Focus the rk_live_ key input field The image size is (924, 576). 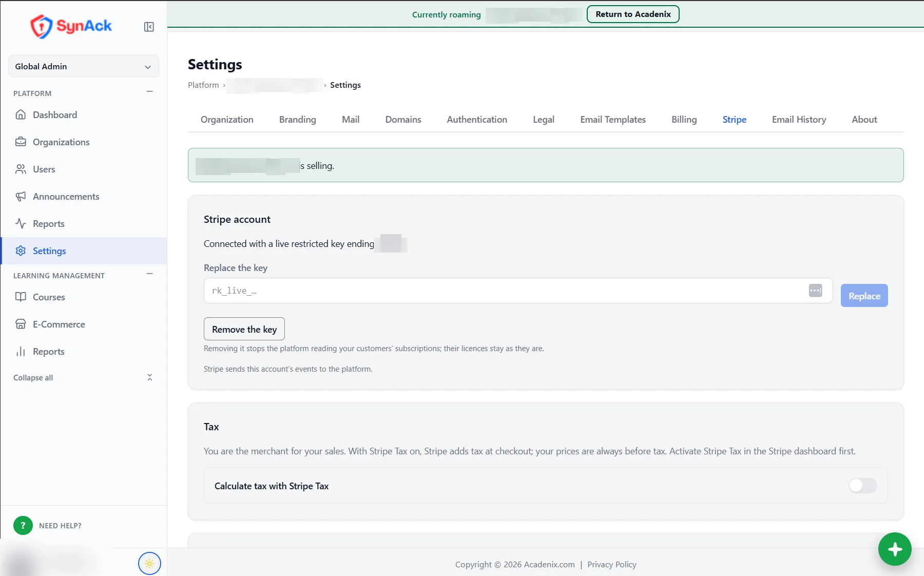518,291
